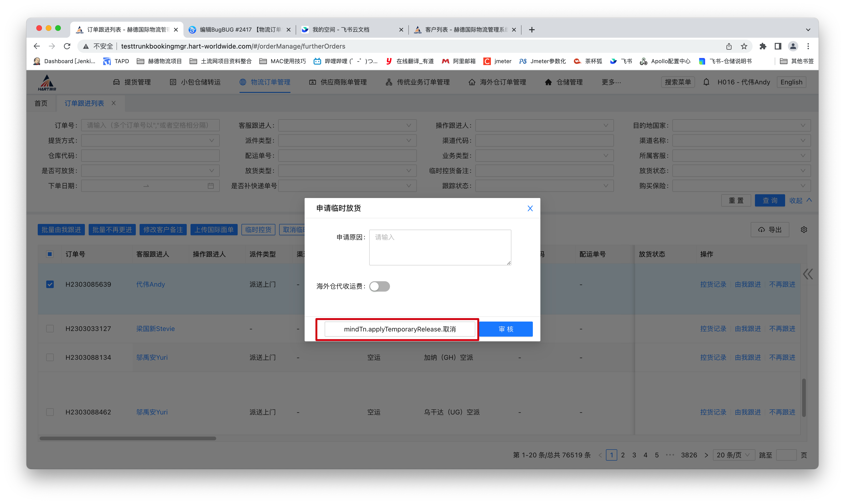Click the 申请原因 text area
Viewport: 845px width, 504px height.
[x=440, y=247]
